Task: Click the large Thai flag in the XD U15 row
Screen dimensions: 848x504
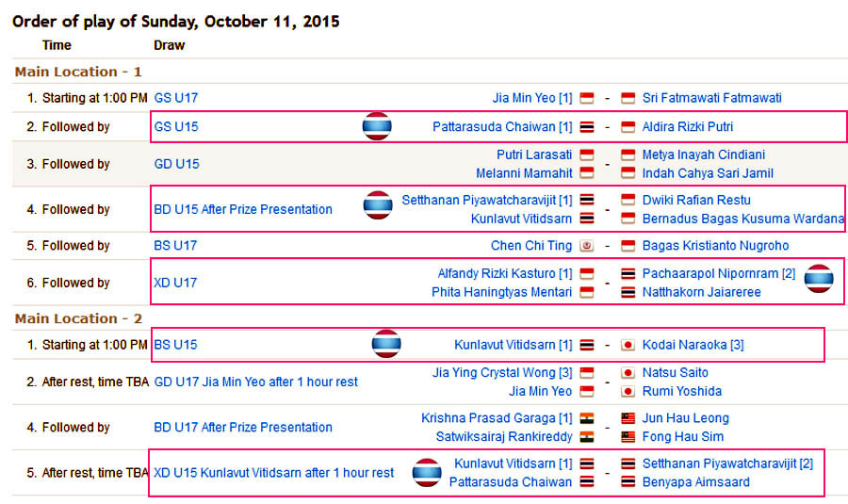Action: 427,472
